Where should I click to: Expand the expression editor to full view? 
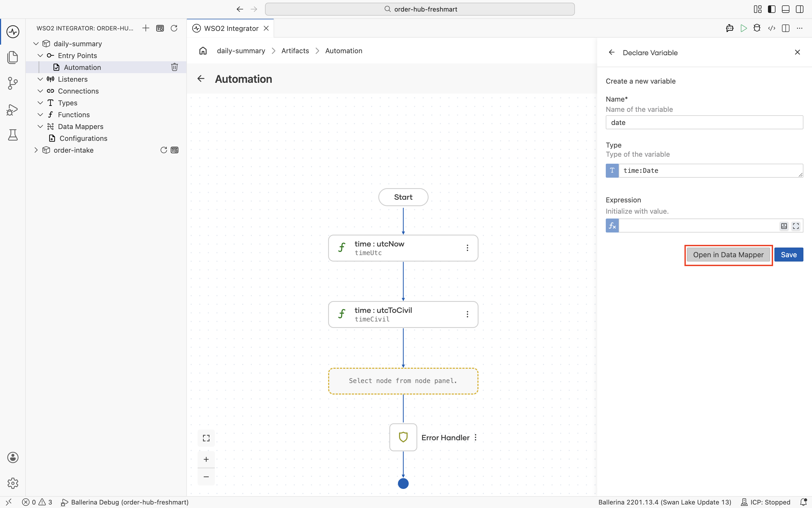(x=796, y=226)
